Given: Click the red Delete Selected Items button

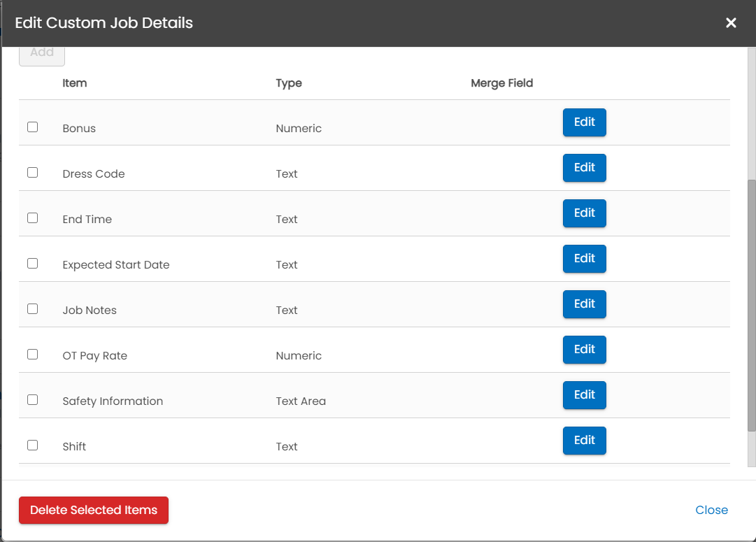Looking at the screenshot, I should pyautogui.click(x=94, y=510).
